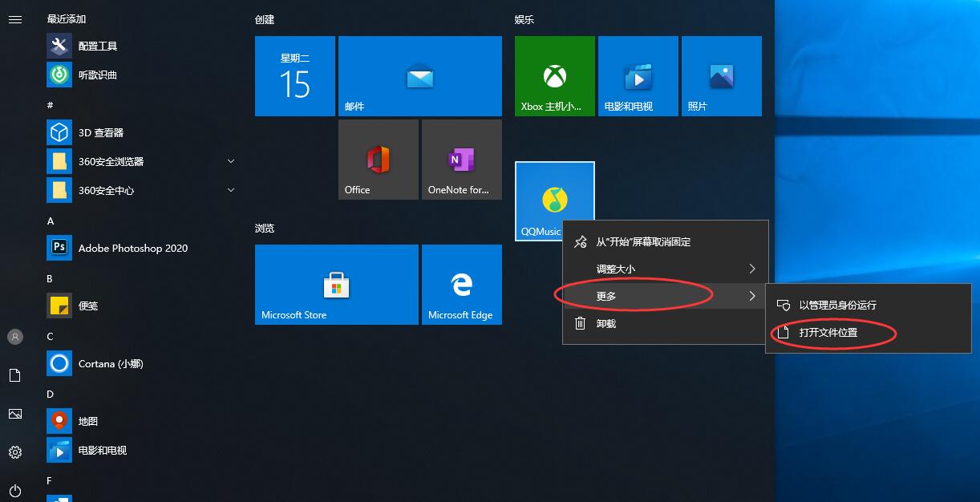
Task: Click the 浏览 tile group title
Action: pos(265,229)
